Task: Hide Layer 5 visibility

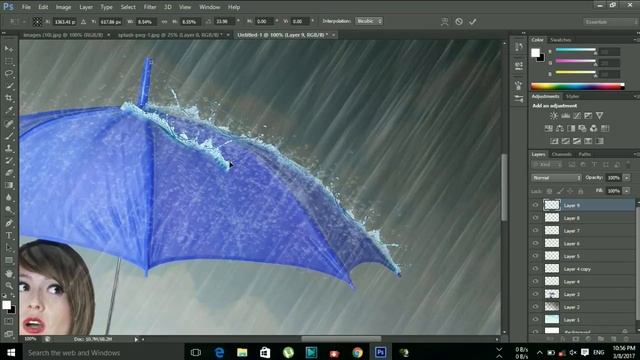Action: click(x=536, y=256)
